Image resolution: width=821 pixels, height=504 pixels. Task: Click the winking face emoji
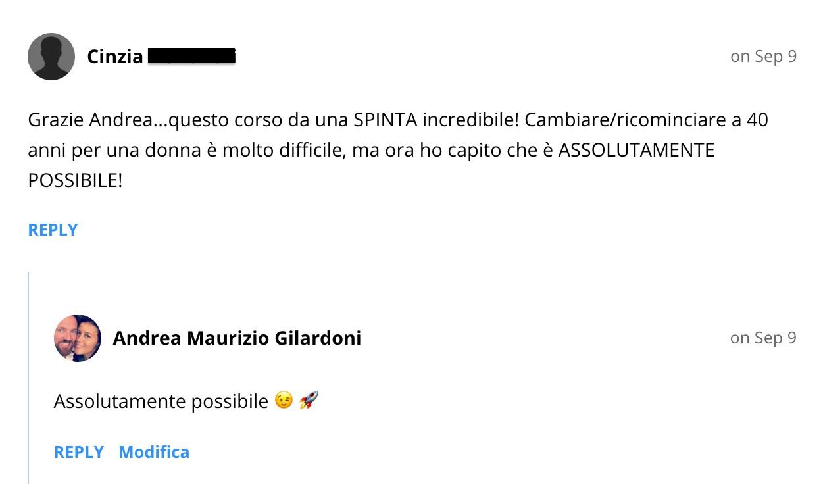click(x=284, y=400)
